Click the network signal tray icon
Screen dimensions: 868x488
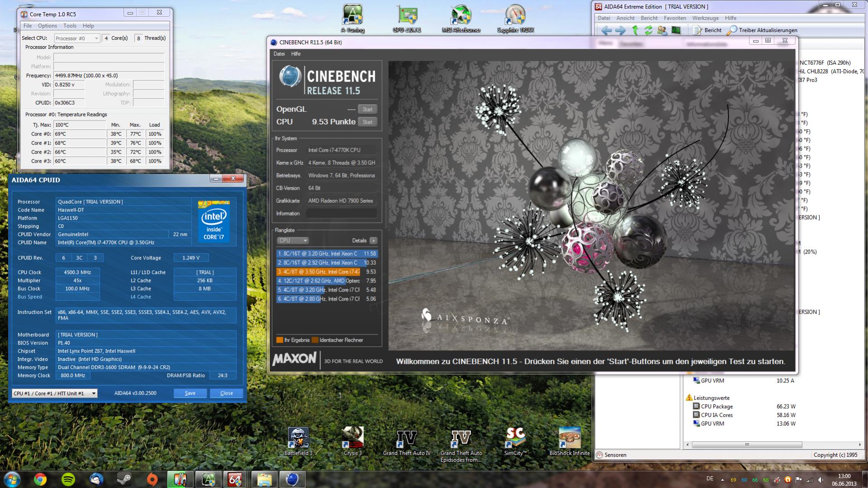click(809, 480)
